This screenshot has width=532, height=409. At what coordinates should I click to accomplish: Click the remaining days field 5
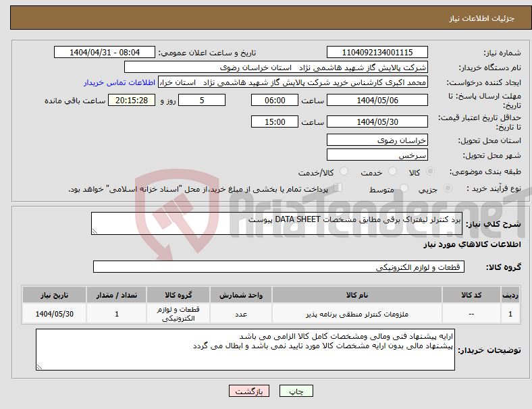click(x=202, y=101)
